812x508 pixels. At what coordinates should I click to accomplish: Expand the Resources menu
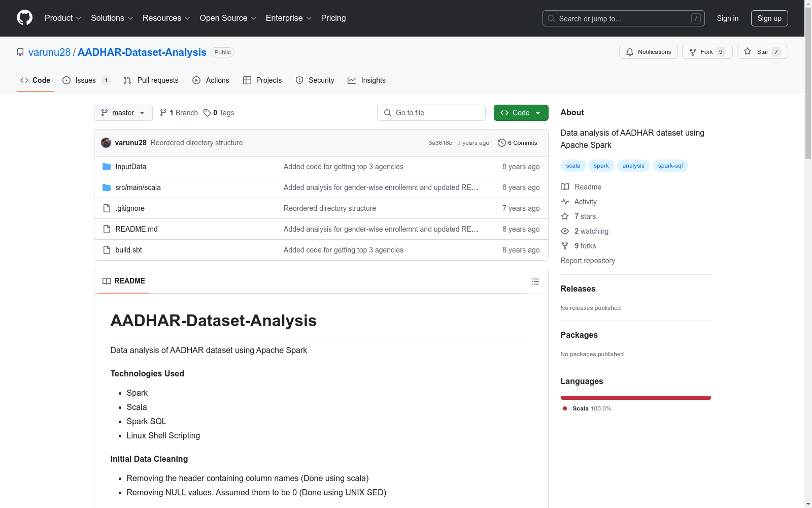coord(166,18)
